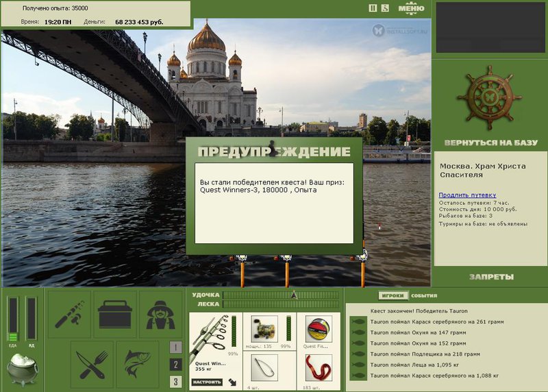Open the tackle box inventory icon
Screen dimensions: 548x392
point(115,314)
